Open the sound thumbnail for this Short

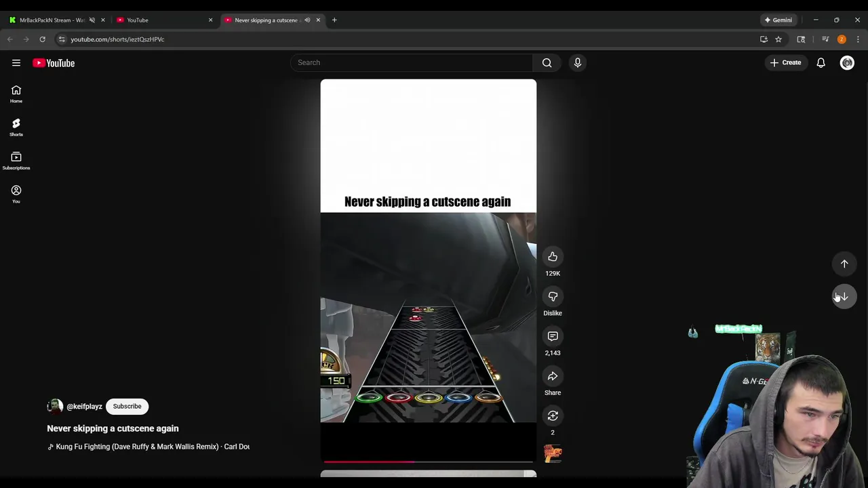tap(553, 453)
